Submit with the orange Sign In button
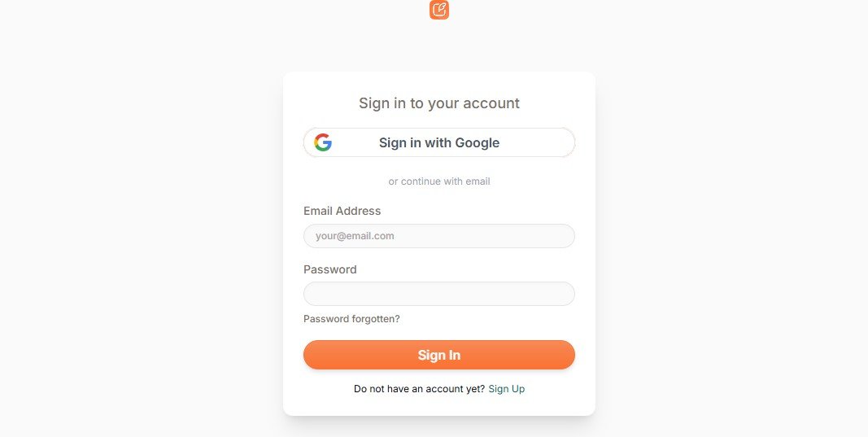The height and width of the screenshot is (437, 868). tap(439, 355)
